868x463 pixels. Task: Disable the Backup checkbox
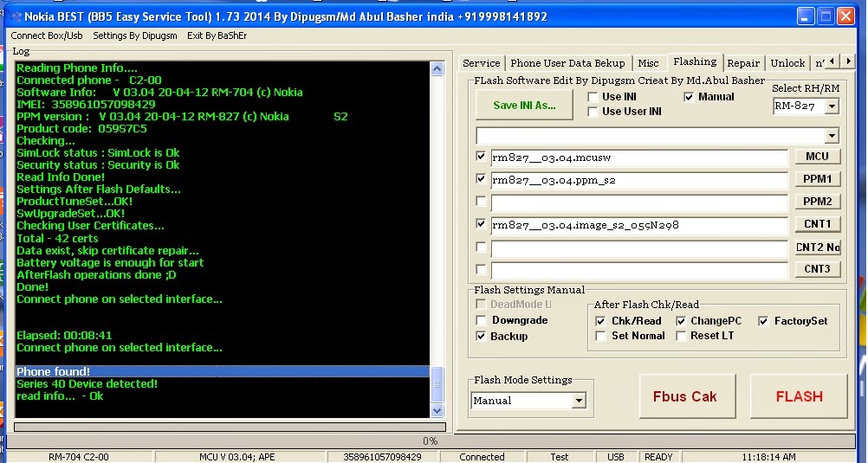point(481,337)
